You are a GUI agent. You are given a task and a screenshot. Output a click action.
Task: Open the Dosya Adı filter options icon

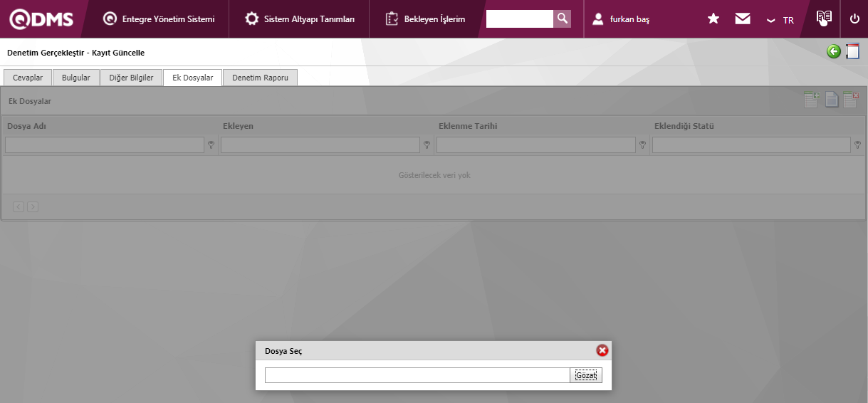click(211, 145)
